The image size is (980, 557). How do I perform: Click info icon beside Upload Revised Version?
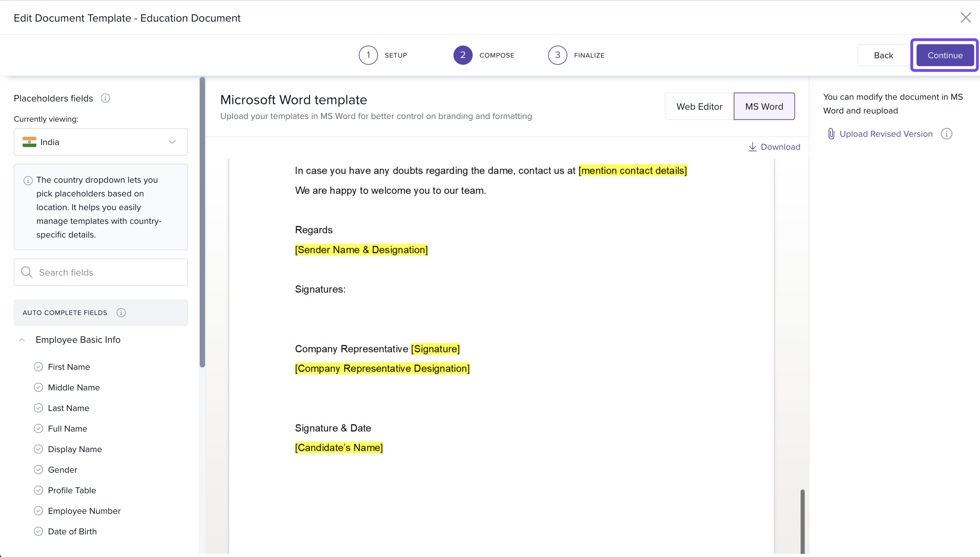click(x=946, y=134)
